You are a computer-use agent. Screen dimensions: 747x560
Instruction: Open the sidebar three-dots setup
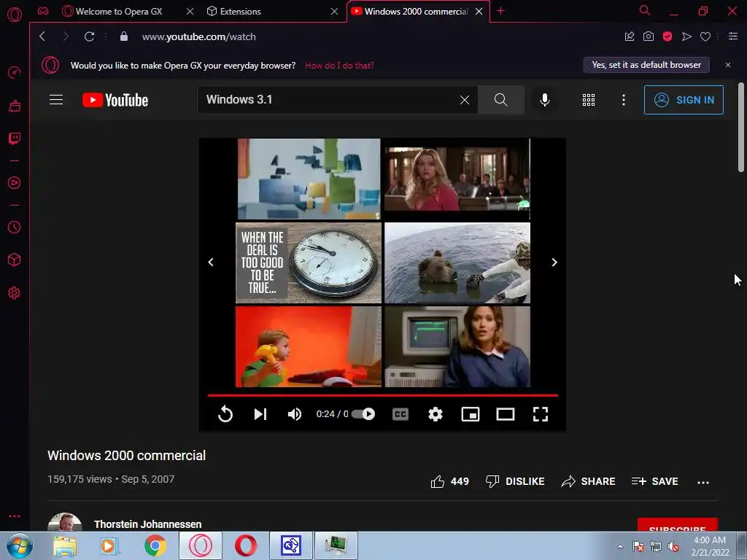click(15, 516)
